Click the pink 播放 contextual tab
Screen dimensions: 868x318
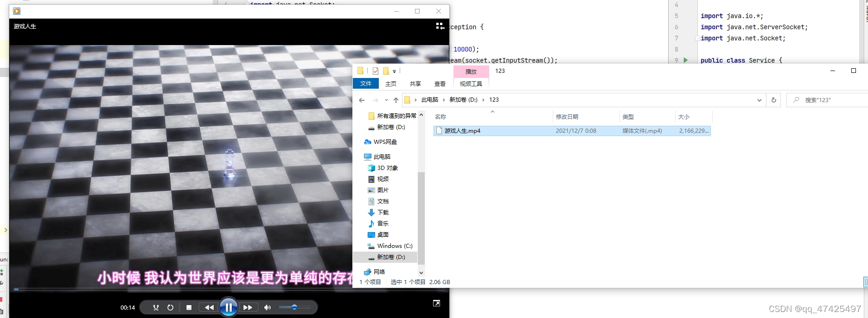coord(471,71)
